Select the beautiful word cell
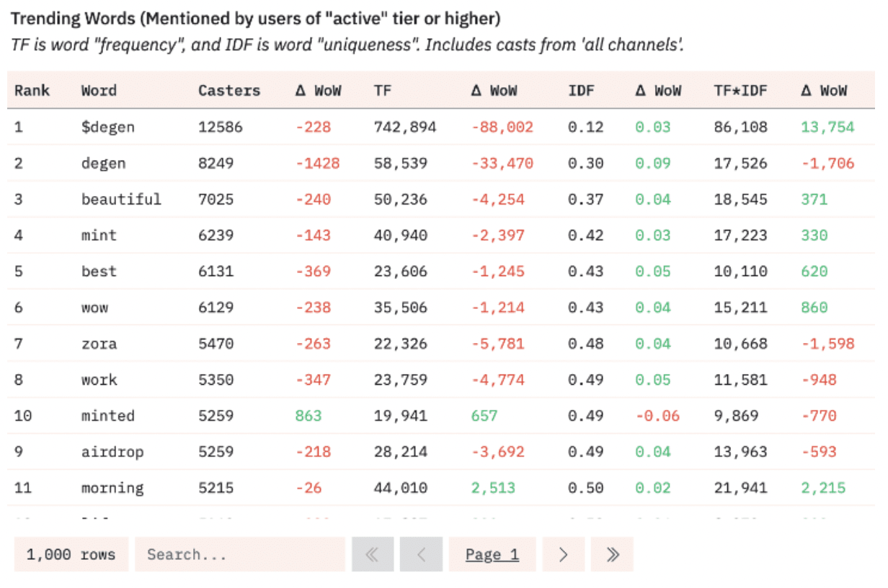This screenshot has width=888, height=588. pos(121,200)
